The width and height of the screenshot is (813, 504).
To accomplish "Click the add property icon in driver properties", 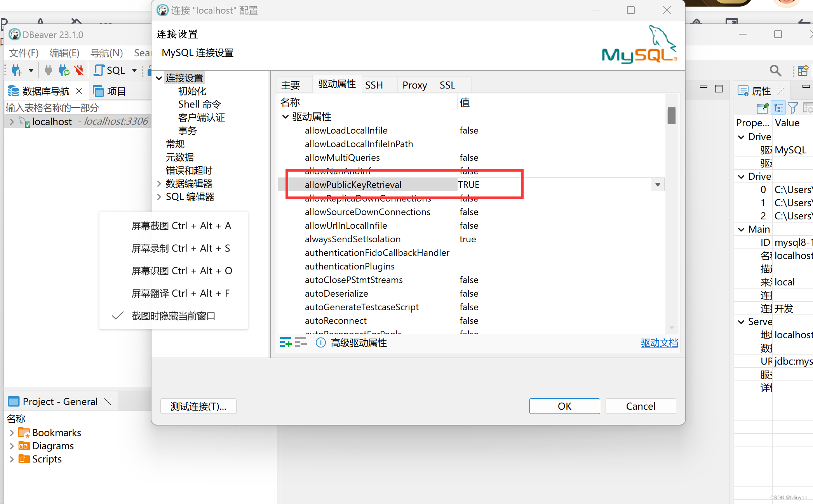I will click(286, 342).
